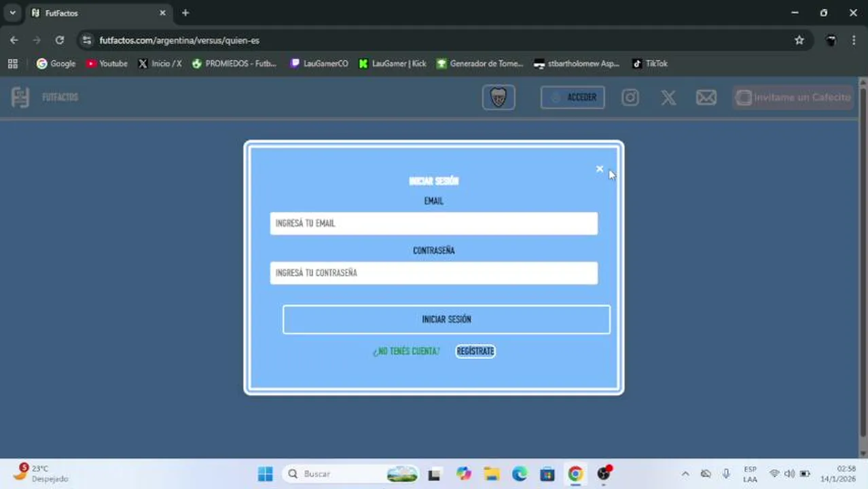Screen dimensions: 868x489
Task: Open the team shield badge icon
Action: tap(499, 97)
